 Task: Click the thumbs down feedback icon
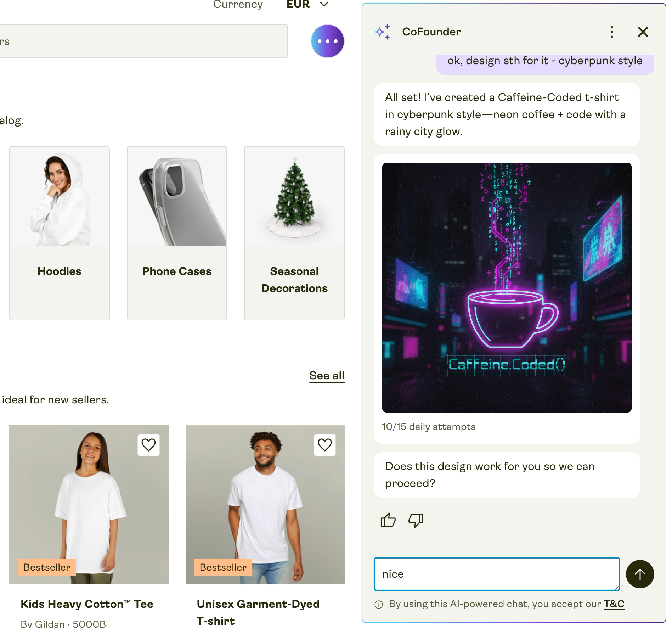(416, 520)
